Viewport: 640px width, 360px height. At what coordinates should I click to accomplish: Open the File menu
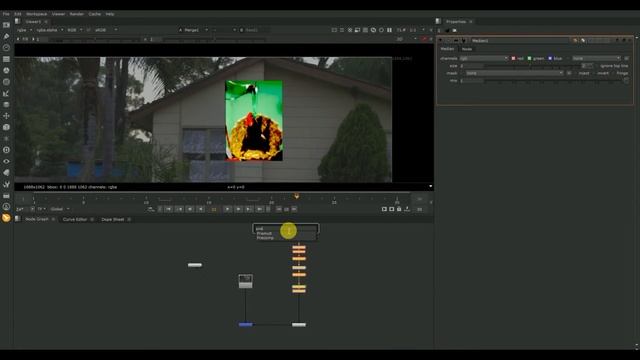pos(6,14)
